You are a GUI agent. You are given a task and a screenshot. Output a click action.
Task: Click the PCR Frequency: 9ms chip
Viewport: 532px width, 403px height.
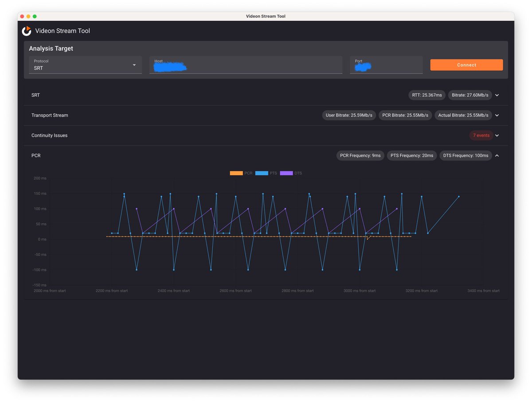(360, 156)
